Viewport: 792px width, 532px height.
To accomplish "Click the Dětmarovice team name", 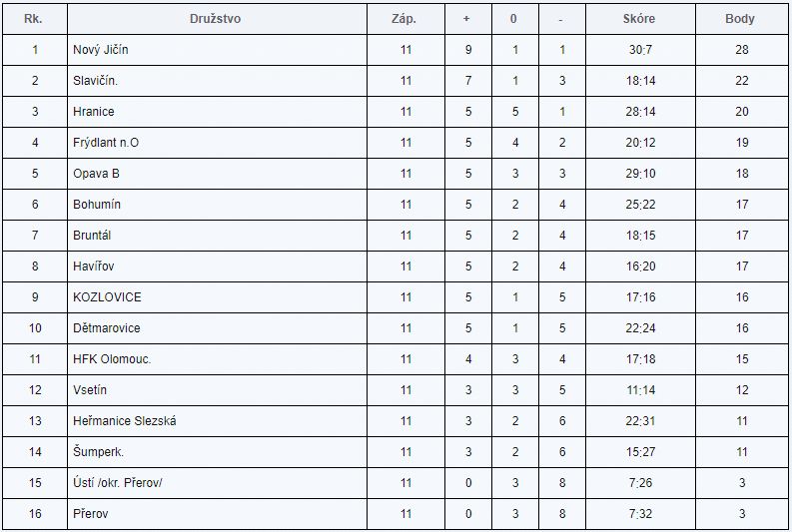I will pos(107,328).
